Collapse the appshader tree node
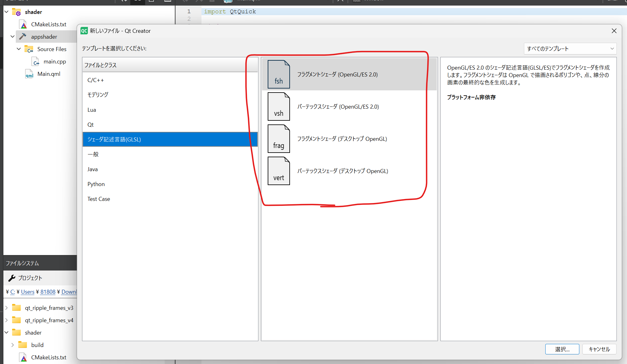Image resolution: width=627 pixels, height=364 pixels. pos(13,37)
